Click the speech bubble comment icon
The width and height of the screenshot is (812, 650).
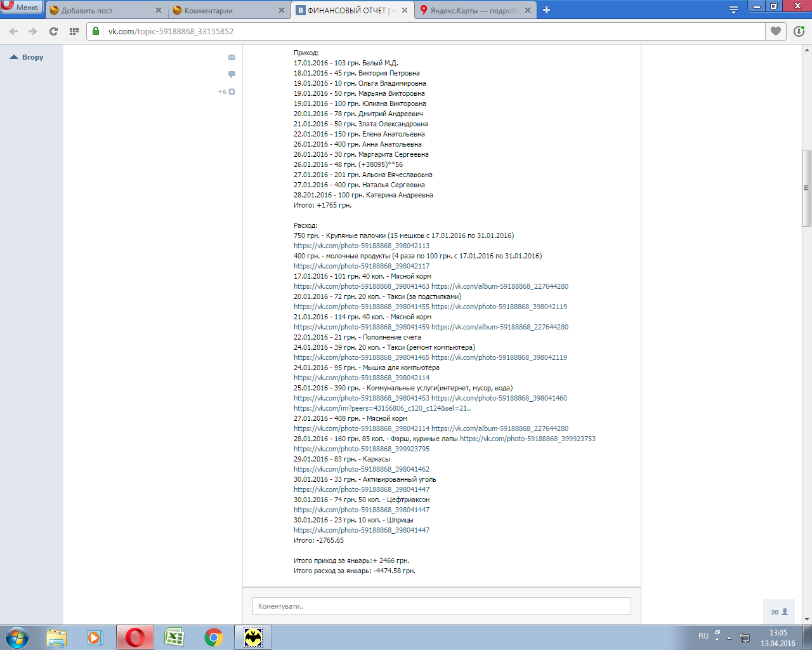[x=232, y=74]
